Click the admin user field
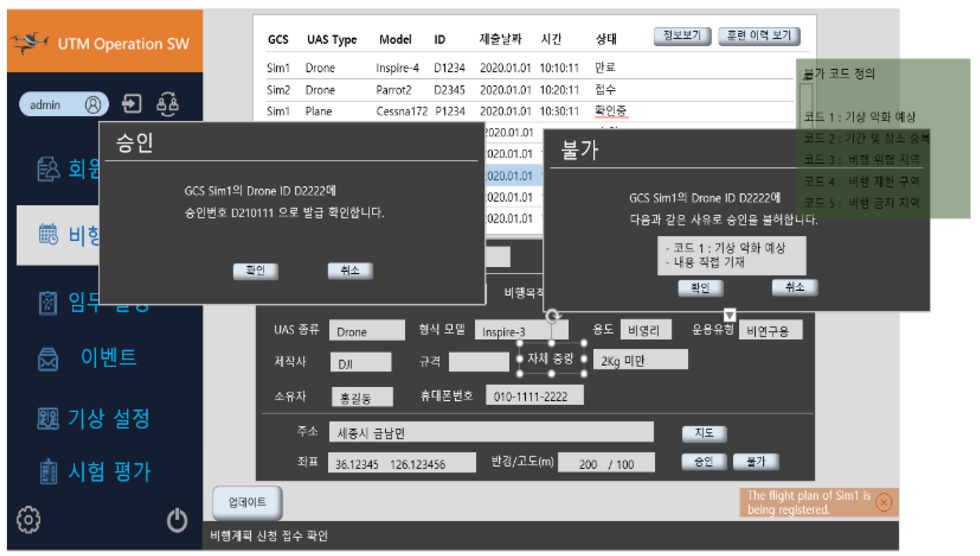 (64, 104)
